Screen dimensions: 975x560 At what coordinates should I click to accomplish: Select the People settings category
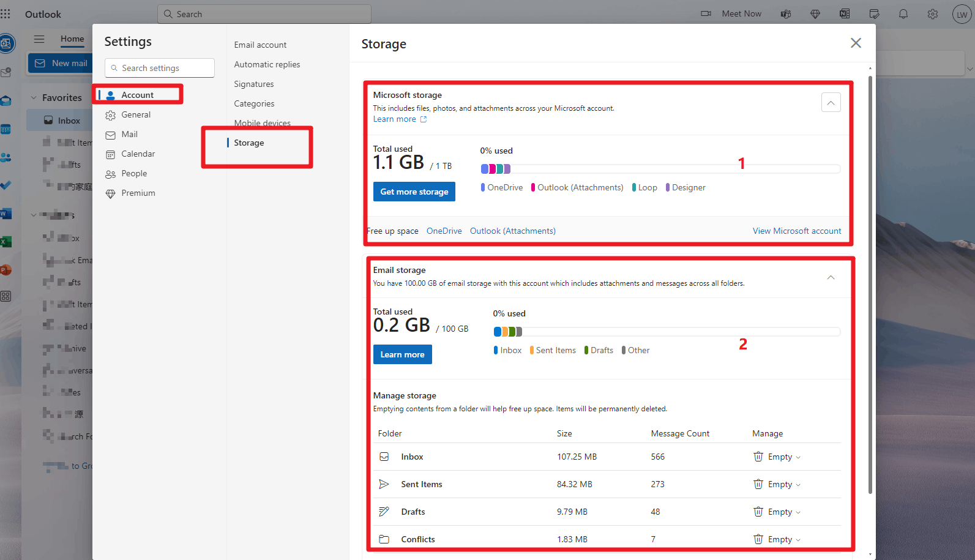(134, 173)
